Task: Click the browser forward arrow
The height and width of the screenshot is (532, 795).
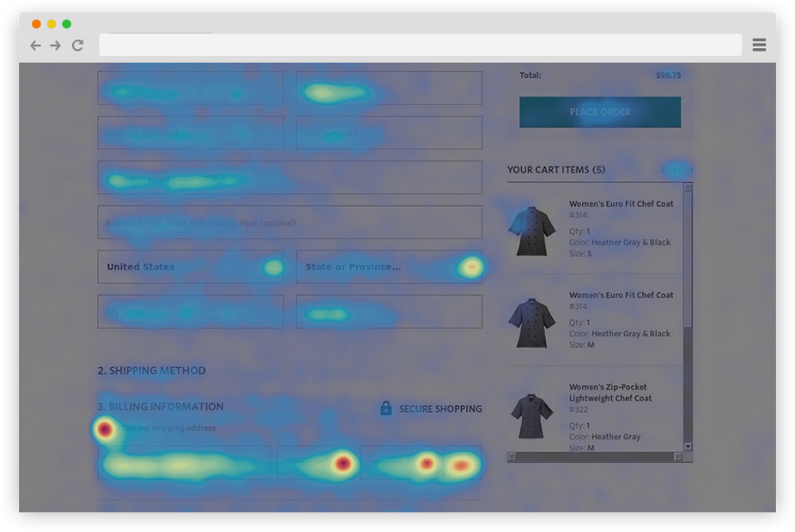Action: (55, 45)
